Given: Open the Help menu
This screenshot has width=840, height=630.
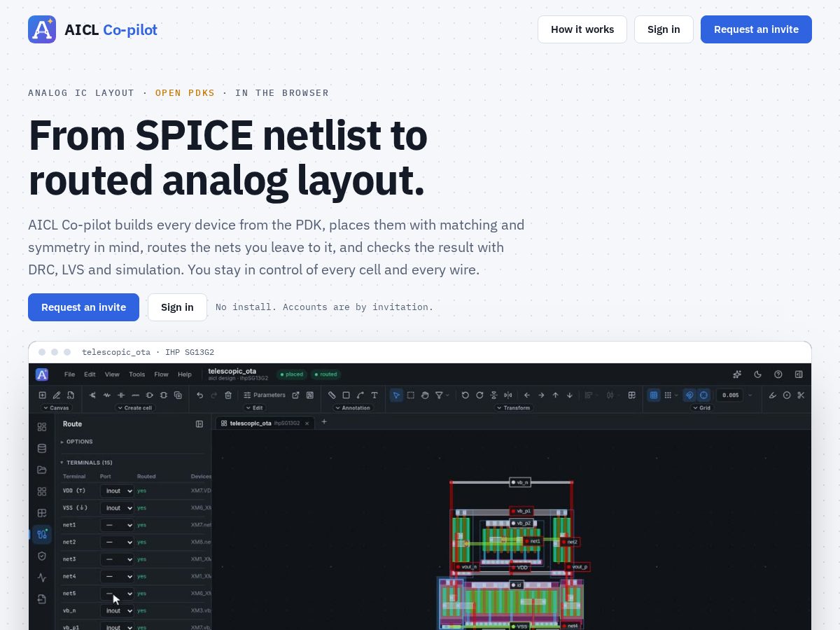Looking at the screenshot, I should coord(185,374).
